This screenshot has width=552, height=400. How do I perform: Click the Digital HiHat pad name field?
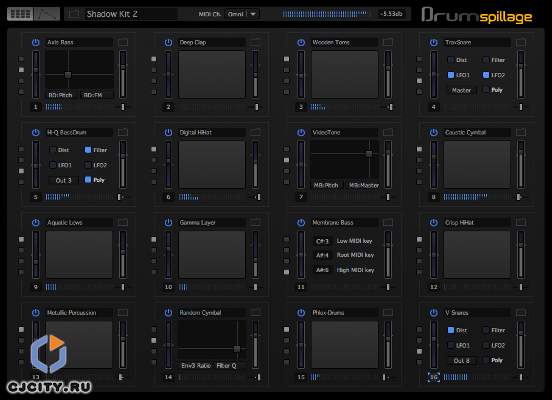[212, 132]
